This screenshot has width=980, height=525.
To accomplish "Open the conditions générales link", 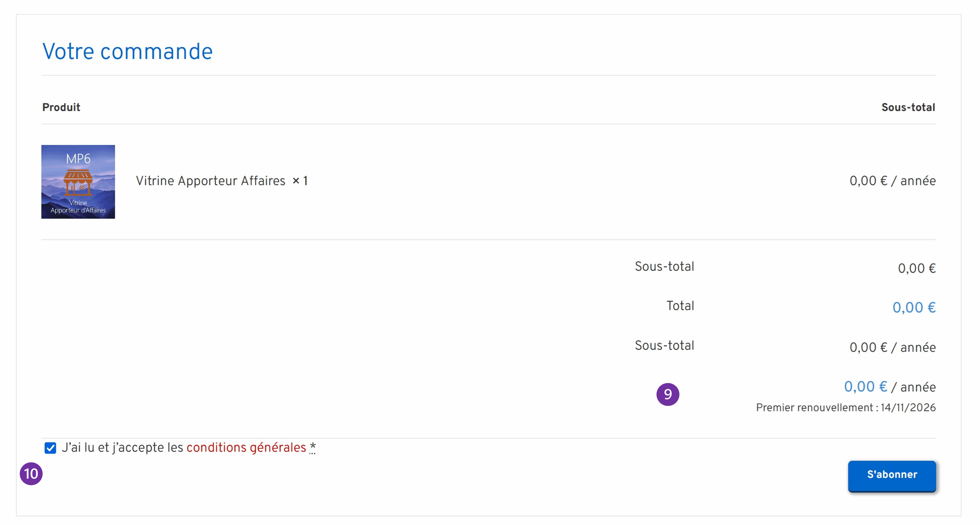I will 246,448.
